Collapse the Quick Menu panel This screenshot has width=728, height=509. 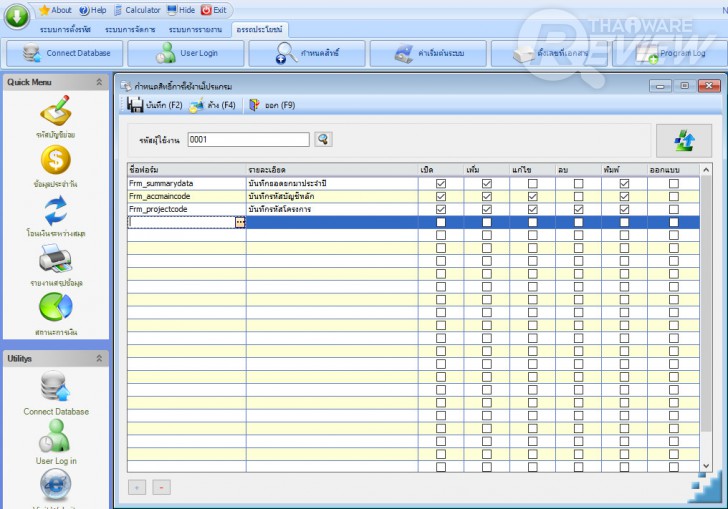[99, 82]
